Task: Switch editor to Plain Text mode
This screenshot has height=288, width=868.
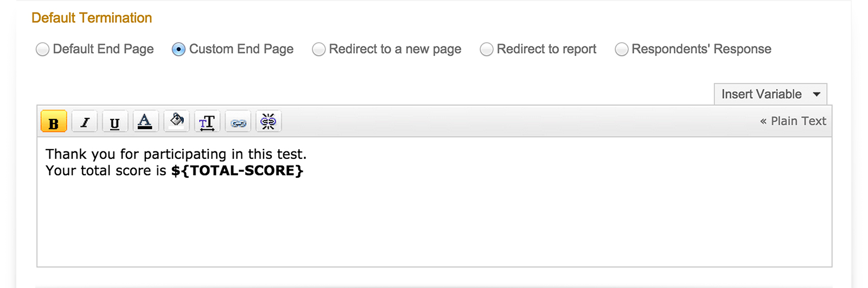Action: pos(793,121)
